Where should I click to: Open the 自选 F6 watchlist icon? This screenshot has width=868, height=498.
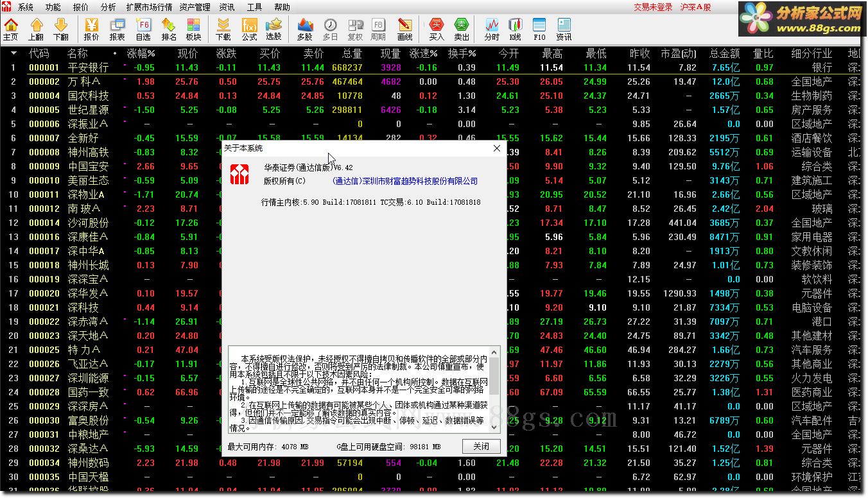143,30
